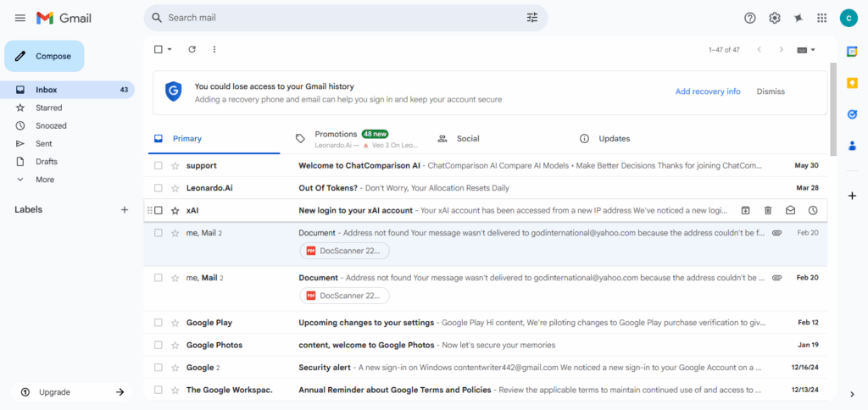The height and width of the screenshot is (410, 868).
Task: Expand More in left sidebar
Action: (44, 180)
